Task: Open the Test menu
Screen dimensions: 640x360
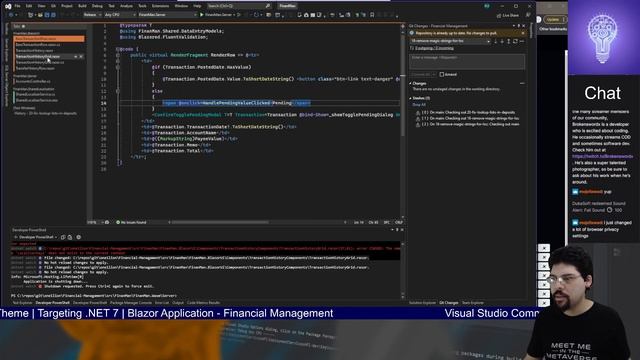Action: coord(111,6)
